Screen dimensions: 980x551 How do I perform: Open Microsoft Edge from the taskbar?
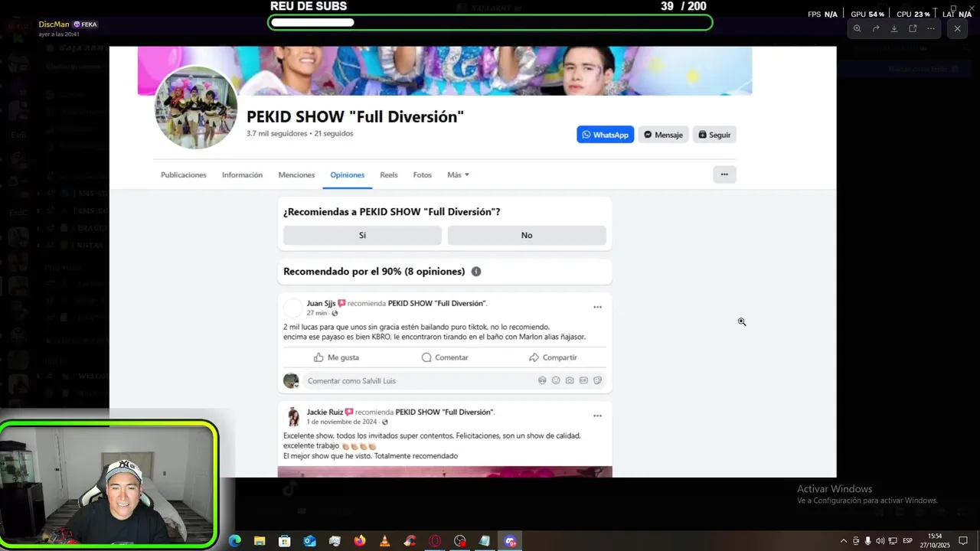tap(235, 541)
